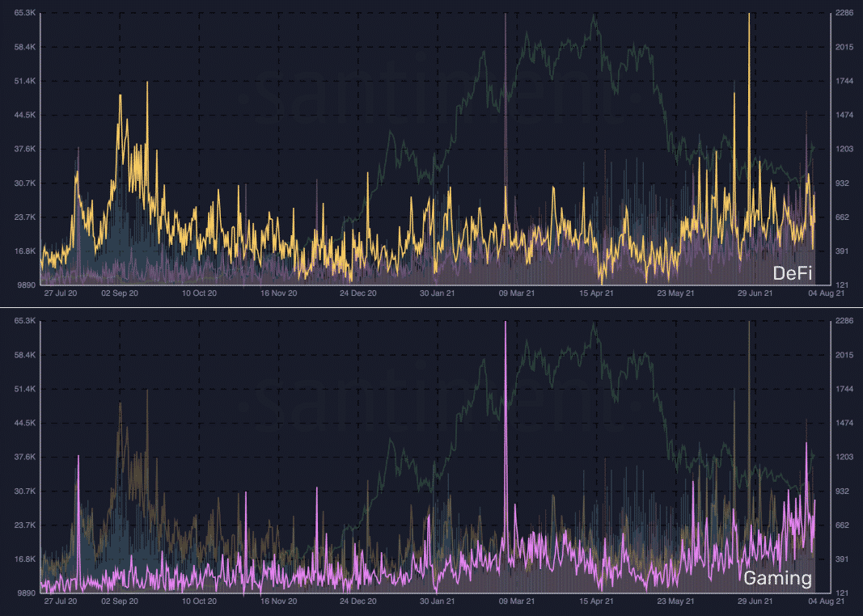The image size is (863, 616).
Task: Click 24 Dec 20 label on bottom chart
Action: 357,601
